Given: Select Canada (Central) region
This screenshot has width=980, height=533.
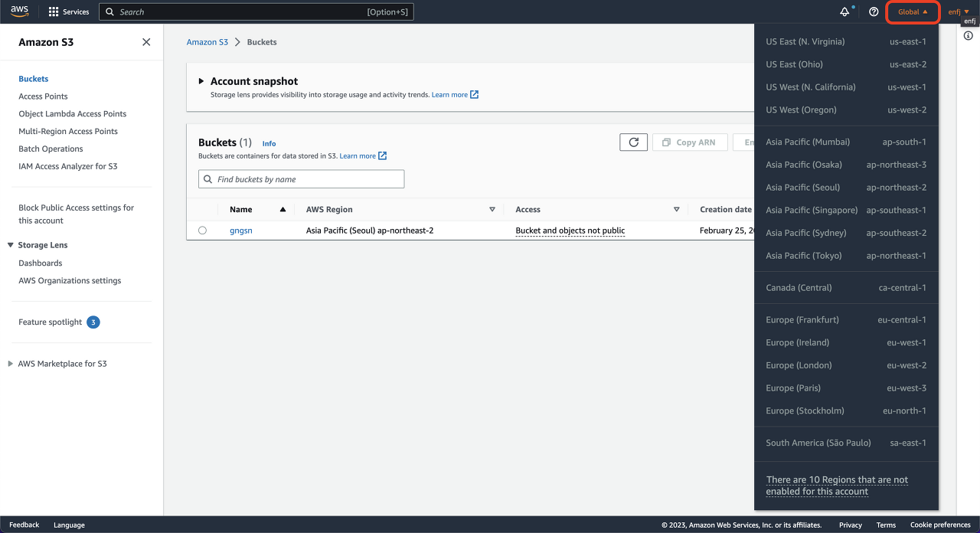Looking at the screenshot, I should pyautogui.click(x=846, y=288).
